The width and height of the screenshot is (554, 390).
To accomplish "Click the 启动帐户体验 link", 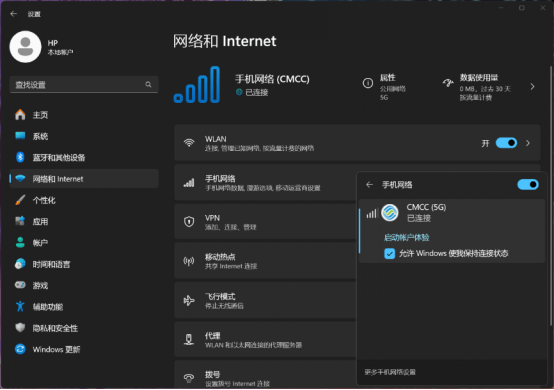I will coord(406,237).
